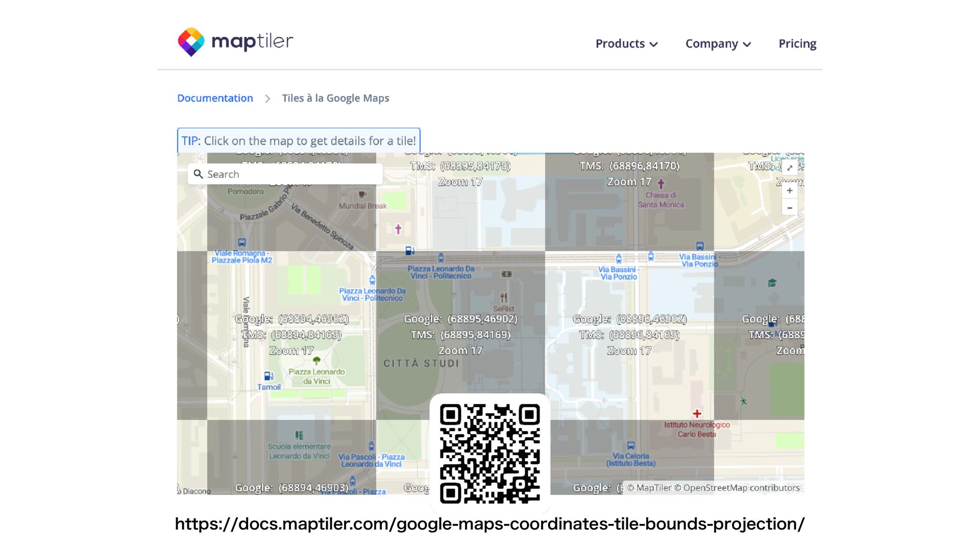The image size is (980, 551).
Task: Click the map zoom out minus button
Action: (x=790, y=208)
